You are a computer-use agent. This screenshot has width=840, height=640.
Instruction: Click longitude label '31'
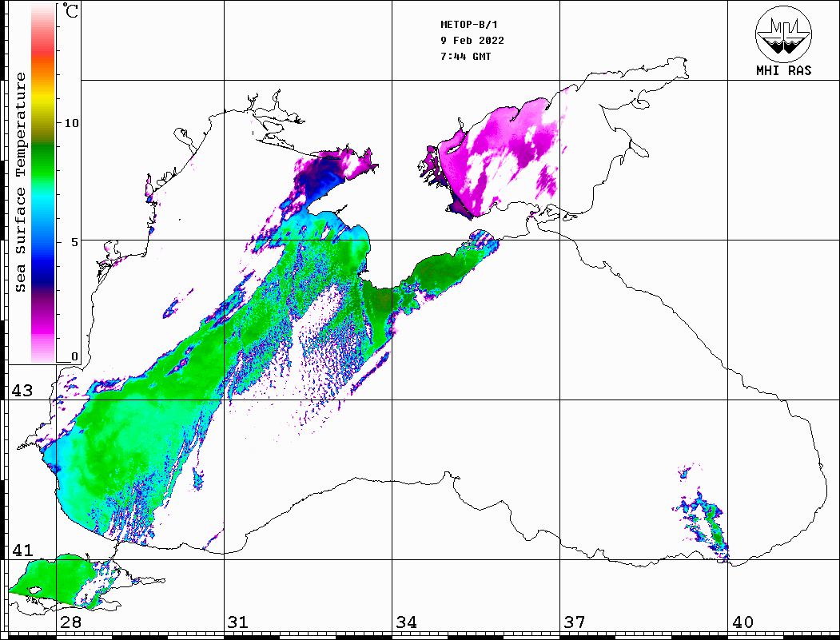[238, 622]
